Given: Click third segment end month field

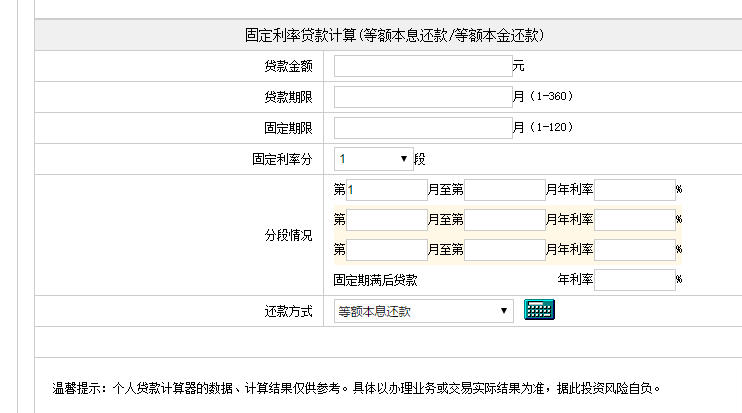Looking at the screenshot, I should (x=504, y=250).
